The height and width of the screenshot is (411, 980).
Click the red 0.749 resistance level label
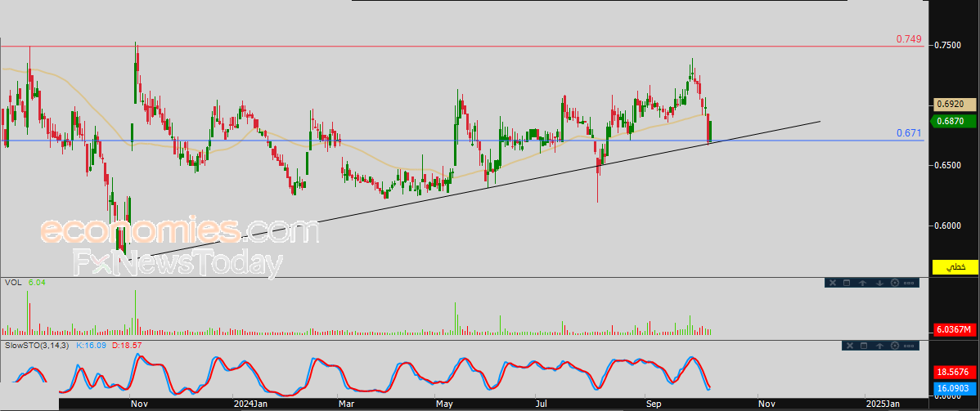[x=909, y=38]
